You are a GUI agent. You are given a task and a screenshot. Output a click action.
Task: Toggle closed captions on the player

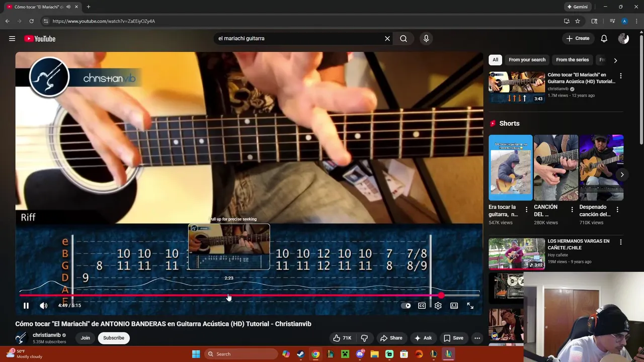point(422,305)
